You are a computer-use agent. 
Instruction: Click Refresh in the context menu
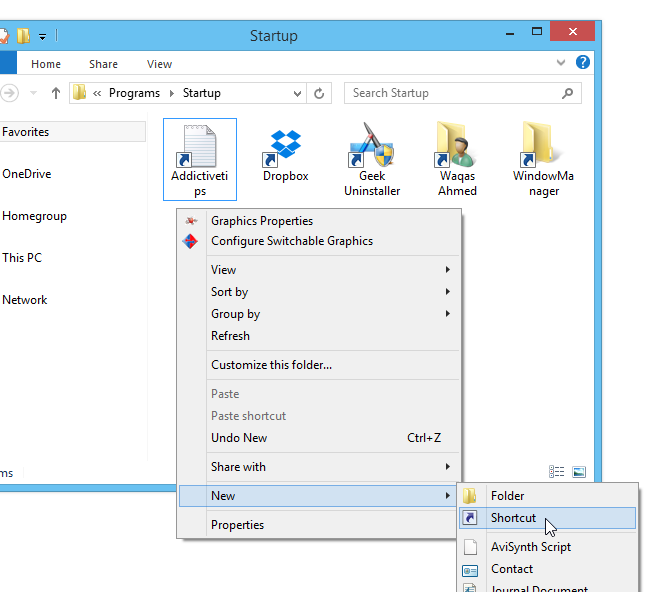[x=231, y=336]
